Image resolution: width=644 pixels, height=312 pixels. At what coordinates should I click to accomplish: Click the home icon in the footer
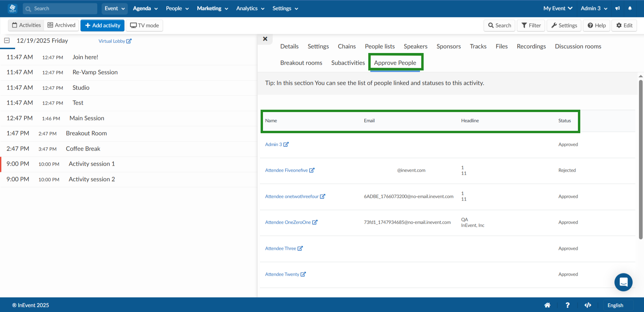547,305
